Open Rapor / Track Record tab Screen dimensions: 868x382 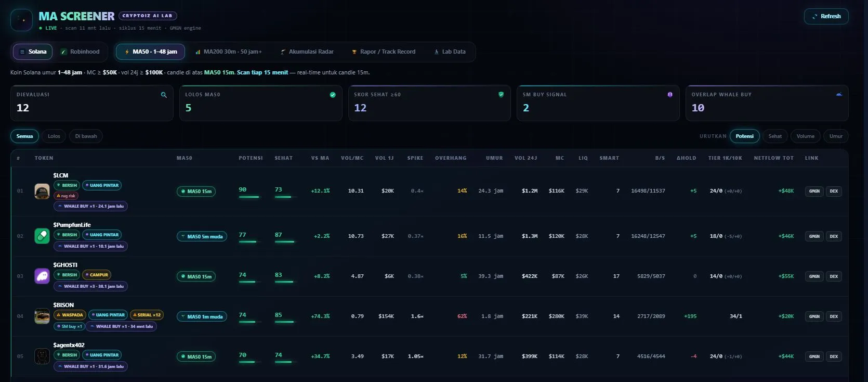pyautogui.click(x=384, y=52)
